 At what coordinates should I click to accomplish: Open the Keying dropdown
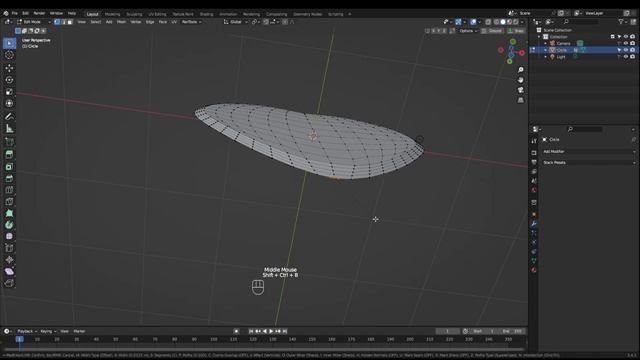[x=49, y=331]
